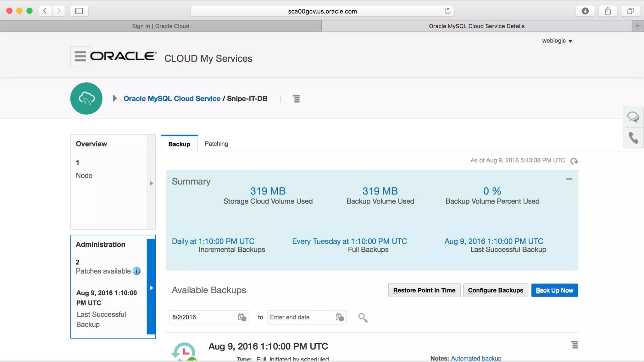Screen dimensions: 644x362
Task: Open the start date calendar picker
Action: (242, 317)
